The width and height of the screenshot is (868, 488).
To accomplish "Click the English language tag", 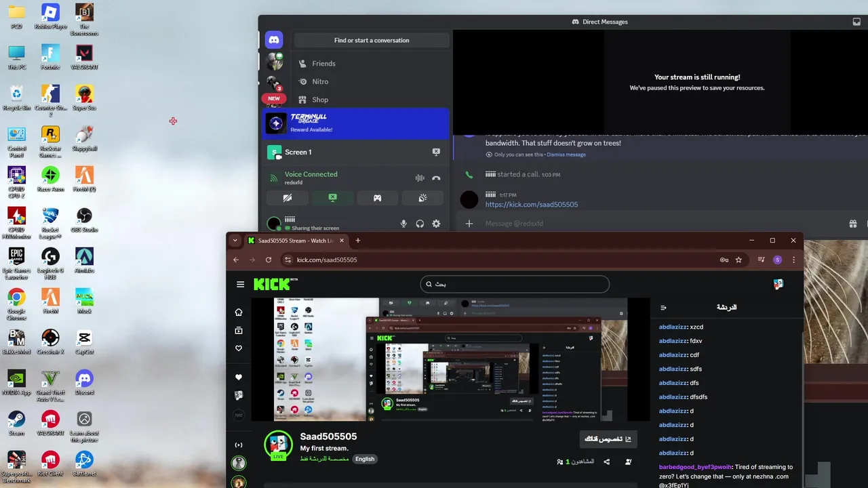I will coord(365,459).
